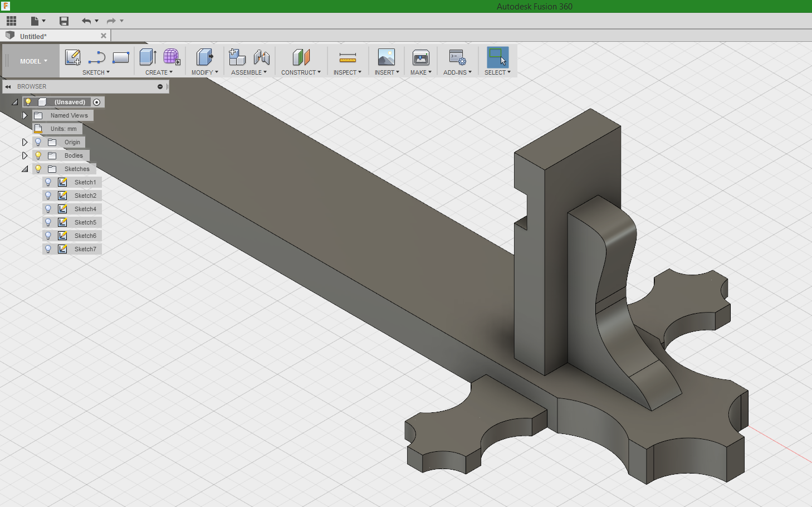
Task: Select the Select tool icon
Action: pos(498,57)
